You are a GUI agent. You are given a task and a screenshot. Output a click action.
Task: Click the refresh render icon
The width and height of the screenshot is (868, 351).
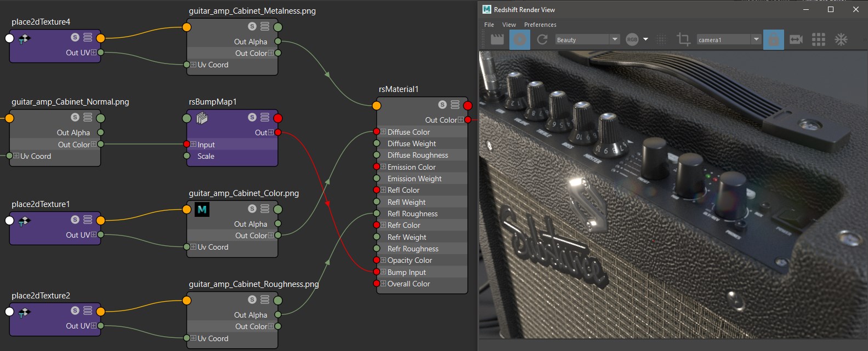542,39
